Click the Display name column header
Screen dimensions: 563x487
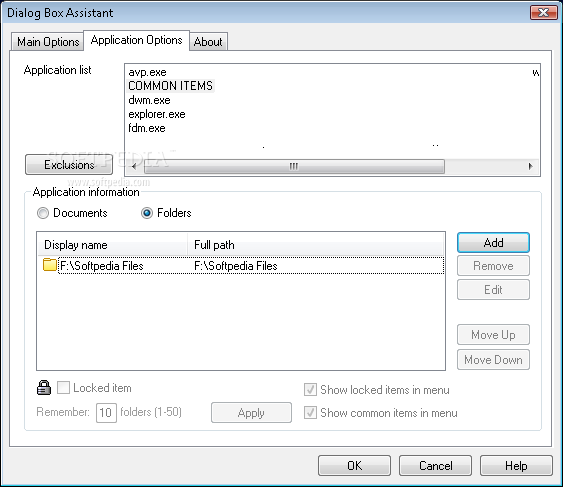pos(113,245)
